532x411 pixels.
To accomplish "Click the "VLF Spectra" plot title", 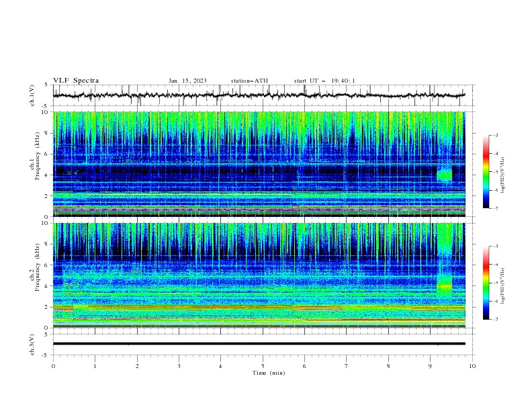I will 76,81.
